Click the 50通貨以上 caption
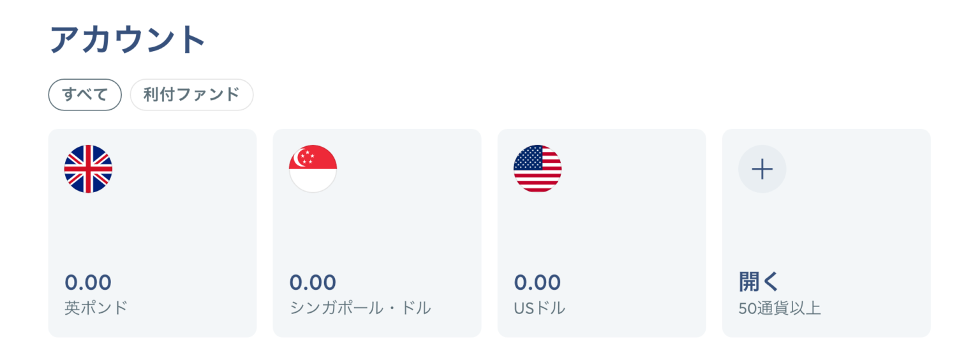This screenshot has width=980, height=360. [780, 309]
